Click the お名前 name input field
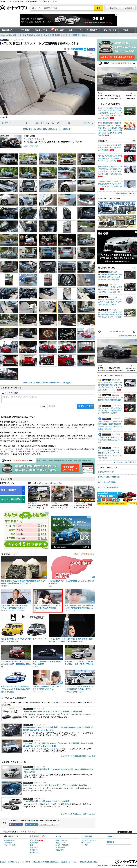The height and width of the screenshot is (868, 137). pos(61,406)
